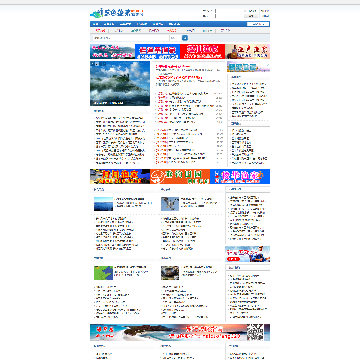Click the site logo at top left
The width and height of the screenshot is (360, 360).
pyautogui.click(x=117, y=13)
